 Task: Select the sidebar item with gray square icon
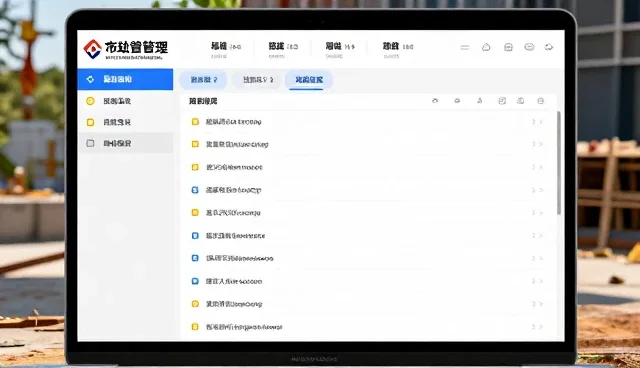pos(125,143)
